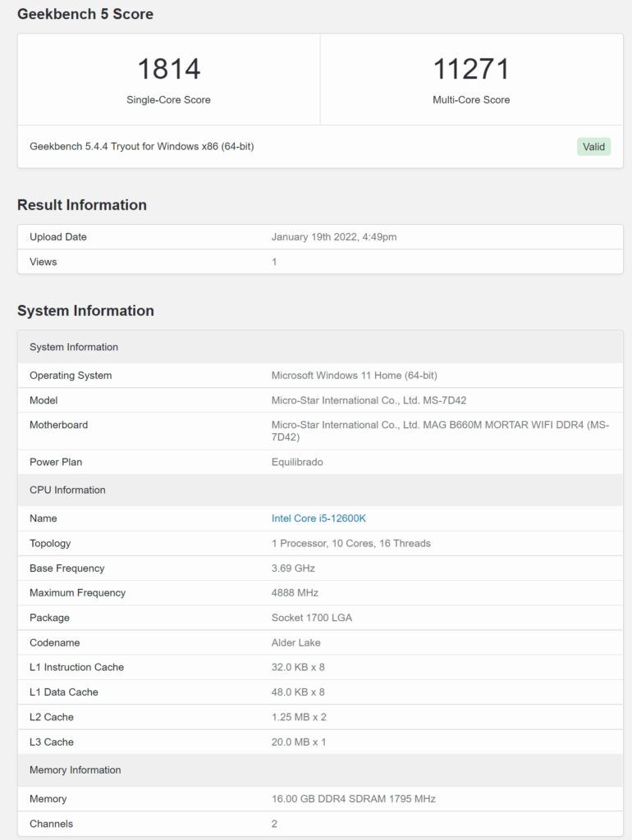Select model value ending in MS-7D42
The image size is (632, 840).
click(369, 400)
